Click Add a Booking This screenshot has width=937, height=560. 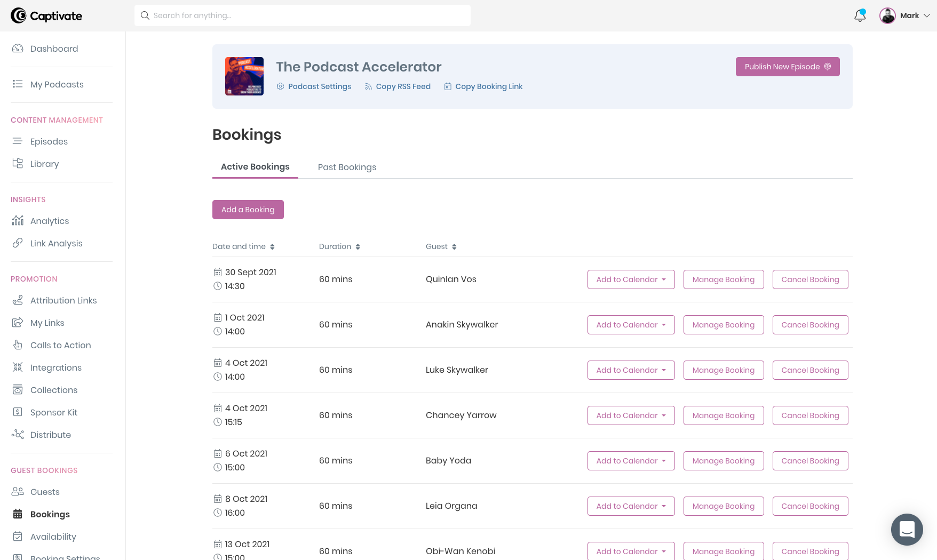coord(248,210)
